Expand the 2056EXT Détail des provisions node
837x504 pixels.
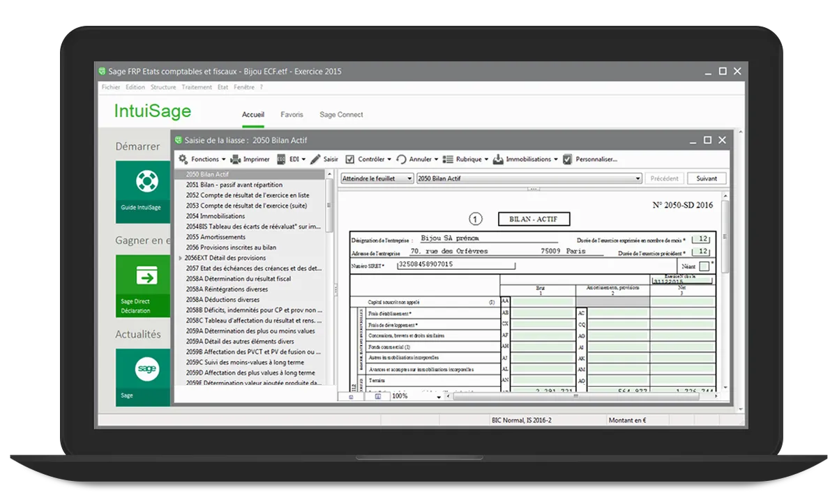pos(181,258)
